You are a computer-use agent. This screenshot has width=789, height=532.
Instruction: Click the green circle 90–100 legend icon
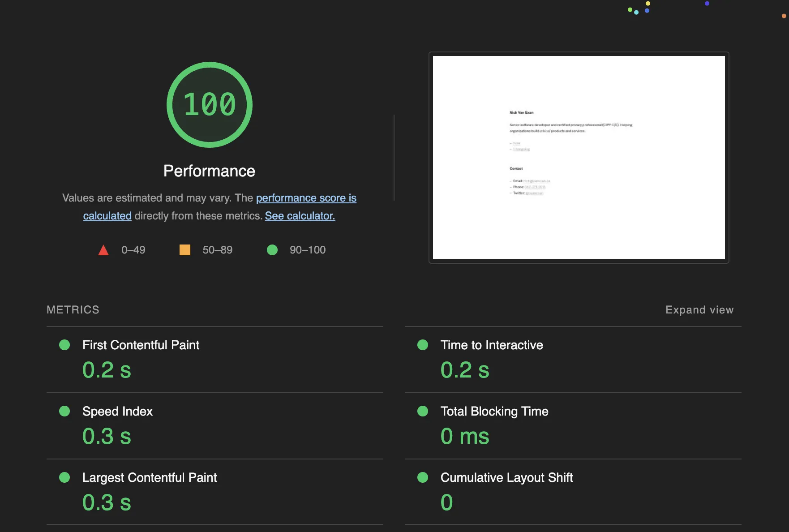tap(272, 250)
